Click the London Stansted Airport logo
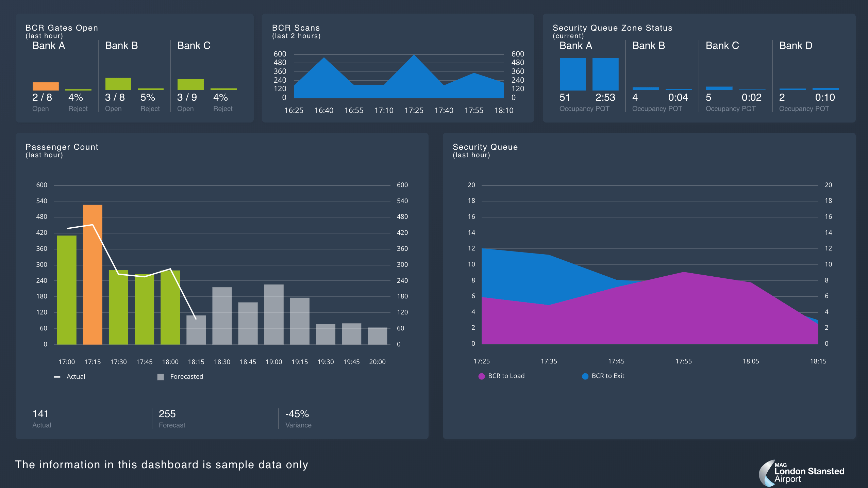Viewport: 868px width, 488px height. pos(801,473)
